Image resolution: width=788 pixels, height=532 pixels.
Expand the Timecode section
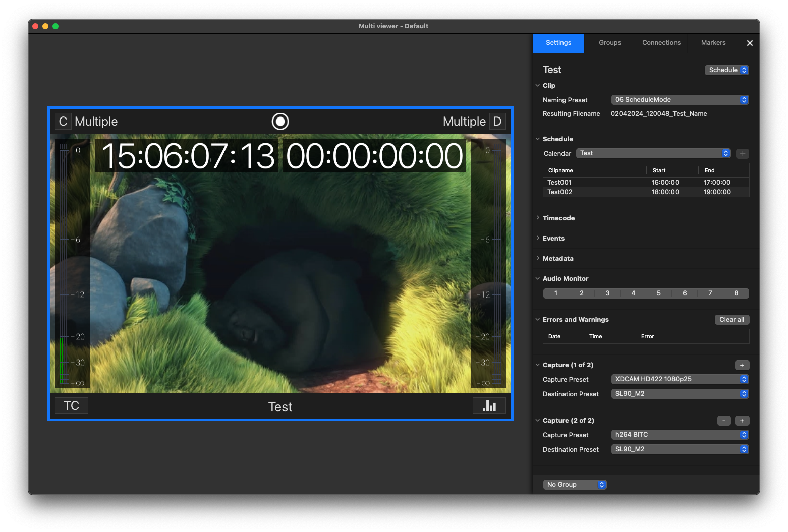538,218
